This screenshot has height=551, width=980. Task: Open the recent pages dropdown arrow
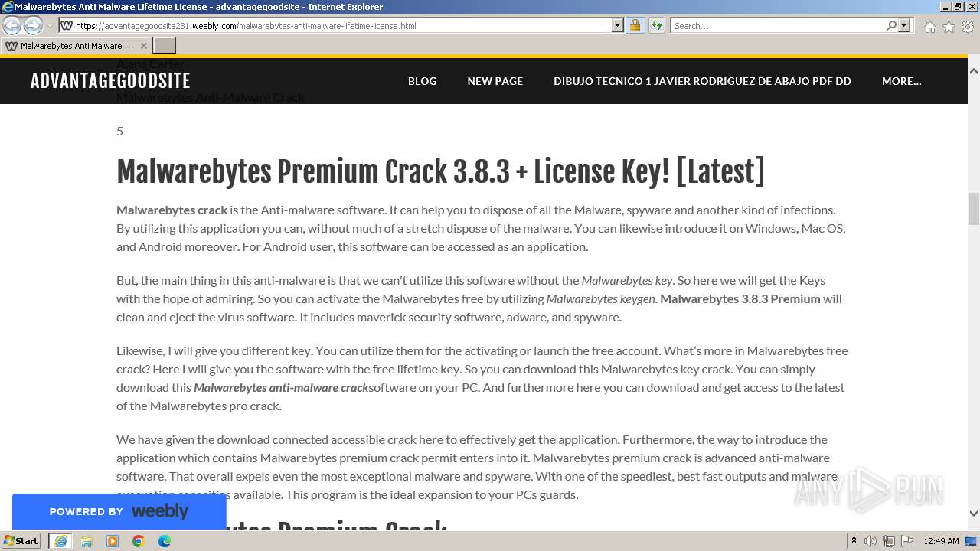pos(50,25)
